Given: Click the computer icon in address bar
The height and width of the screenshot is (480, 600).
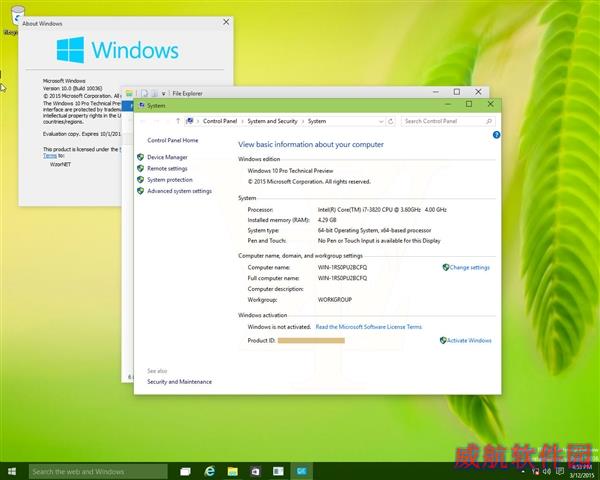Looking at the screenshot, I should pos(189,121).
